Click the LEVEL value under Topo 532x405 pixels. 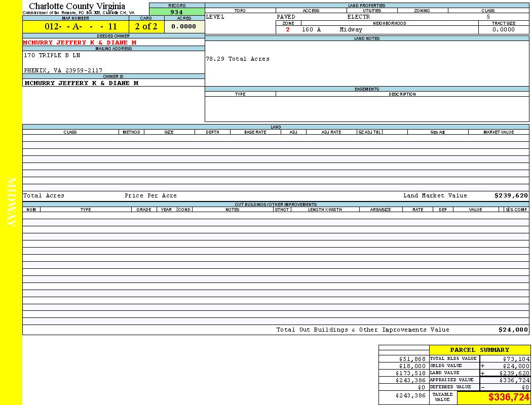[x=215, y=17]
